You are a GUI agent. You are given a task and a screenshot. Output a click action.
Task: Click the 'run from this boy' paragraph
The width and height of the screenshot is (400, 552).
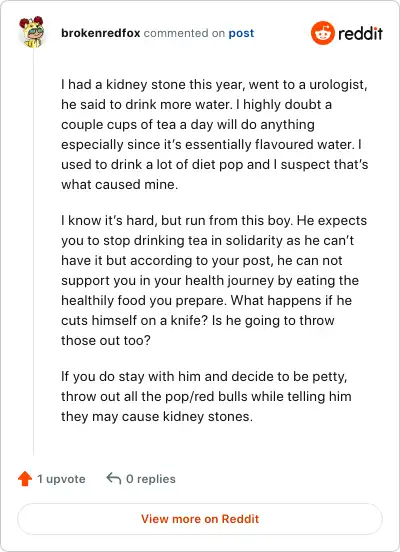point(214,280)
